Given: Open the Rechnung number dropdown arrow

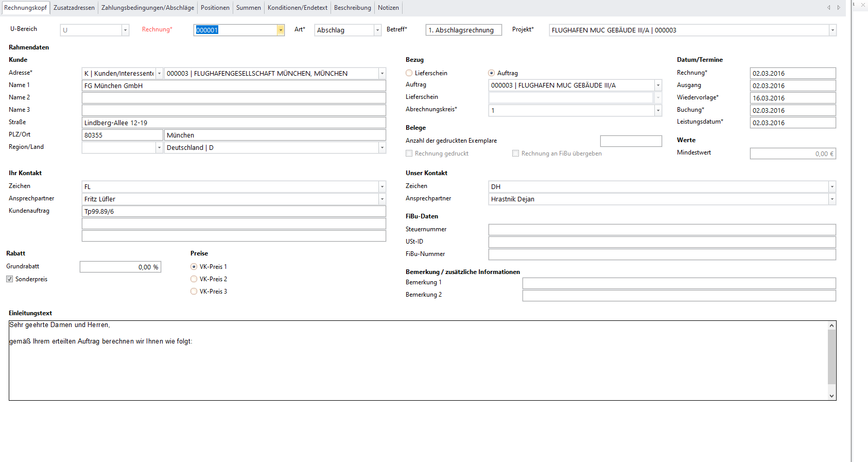Looking at the screenshot, I should click(x=281, y=30).
